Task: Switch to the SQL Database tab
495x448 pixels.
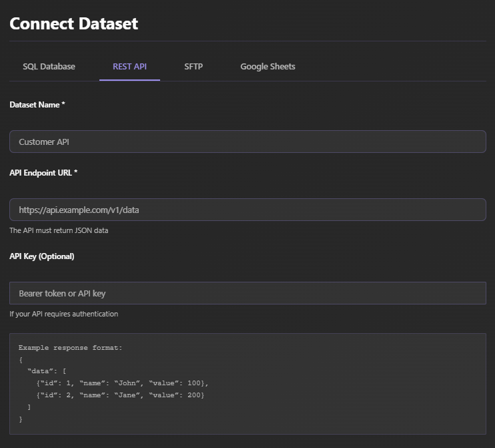Action: click(49, 67)
